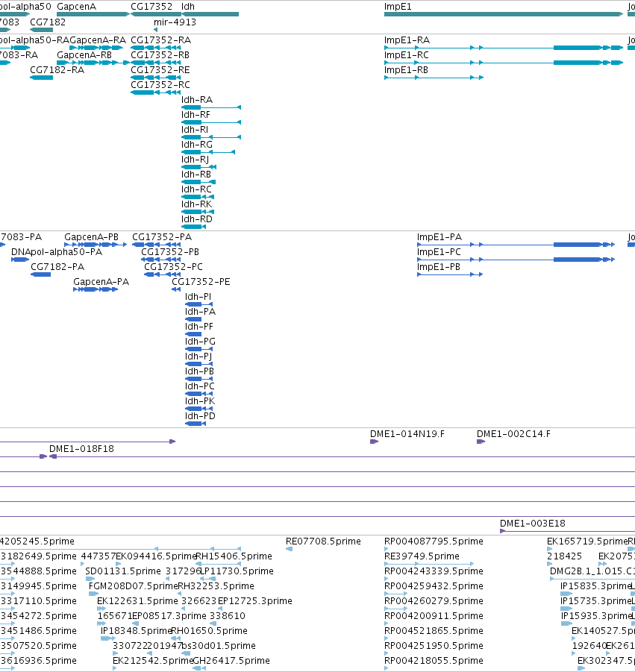Click transcript Idh-RG
The image size is (635, 672).
[197, 145]
